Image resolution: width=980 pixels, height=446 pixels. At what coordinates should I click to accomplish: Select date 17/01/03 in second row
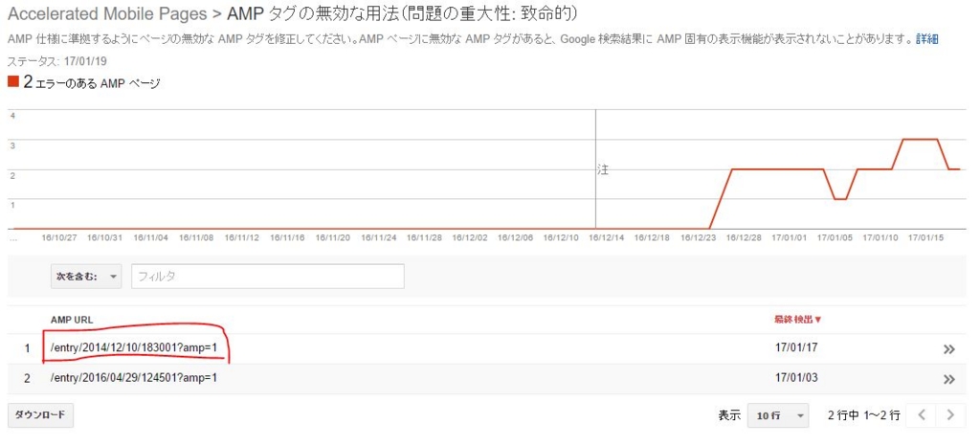[x=795, y=378]
